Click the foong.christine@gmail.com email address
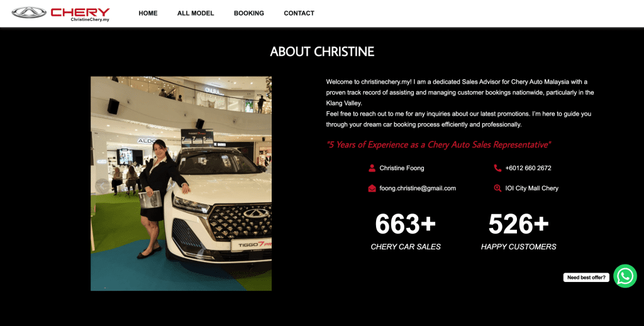 418,188
